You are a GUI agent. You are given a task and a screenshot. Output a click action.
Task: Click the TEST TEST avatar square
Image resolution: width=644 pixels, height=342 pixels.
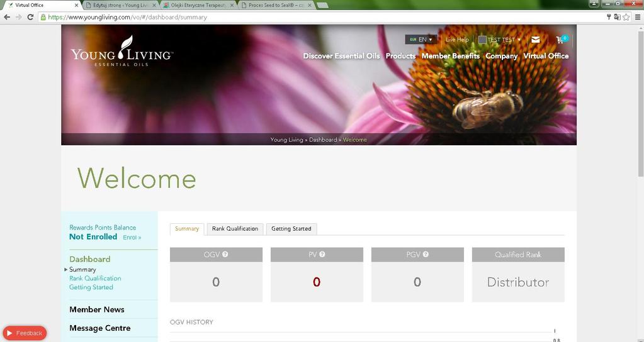(483, 40)
